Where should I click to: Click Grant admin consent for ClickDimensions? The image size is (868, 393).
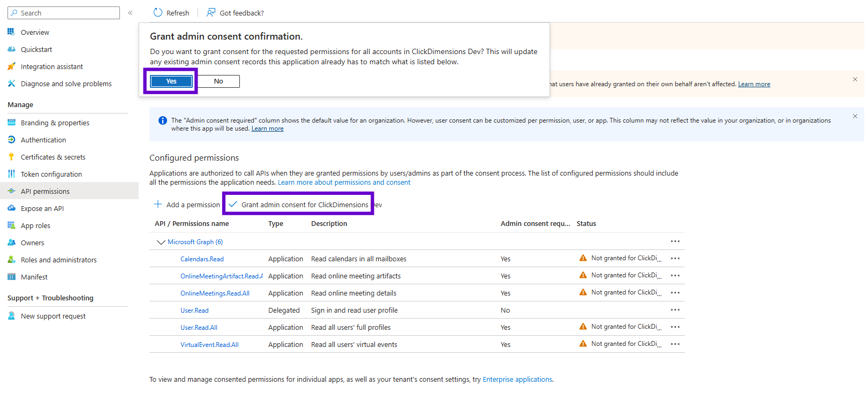tap(305, 205)
